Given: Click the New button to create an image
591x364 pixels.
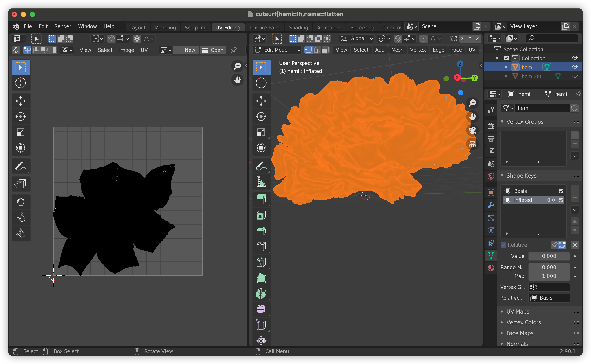Looking at the screenshot, I should tap(186, 50).
